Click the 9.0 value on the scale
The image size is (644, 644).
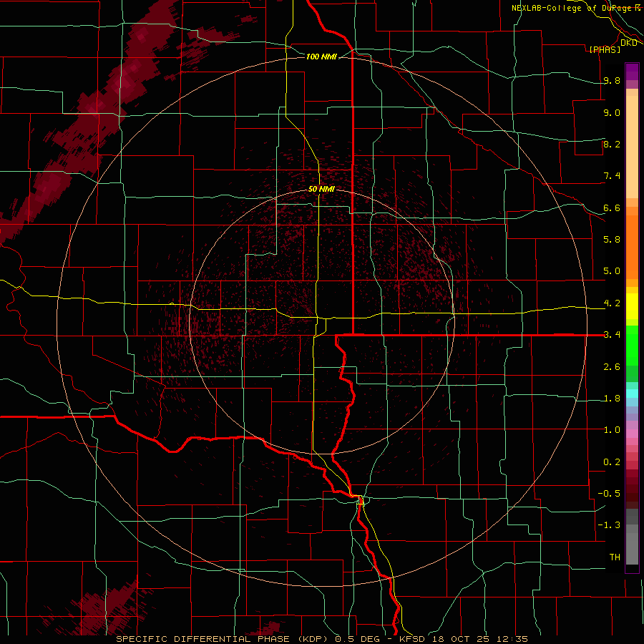[x=612, y=112]
